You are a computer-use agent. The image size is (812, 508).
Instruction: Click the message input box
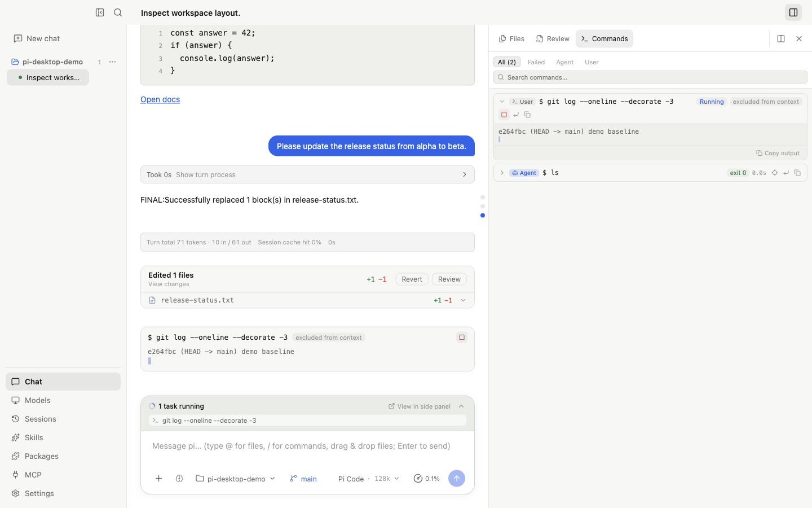point(307,446)
